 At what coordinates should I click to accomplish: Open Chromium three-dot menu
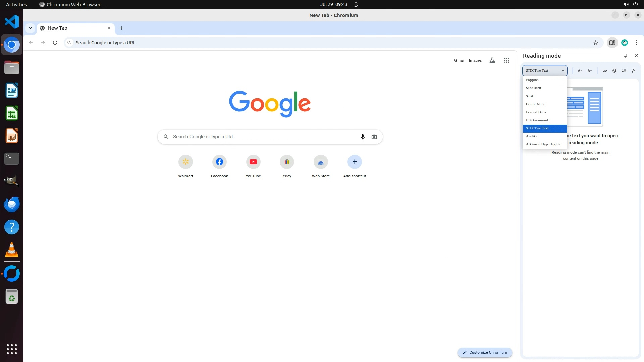(x=636, y=43)
